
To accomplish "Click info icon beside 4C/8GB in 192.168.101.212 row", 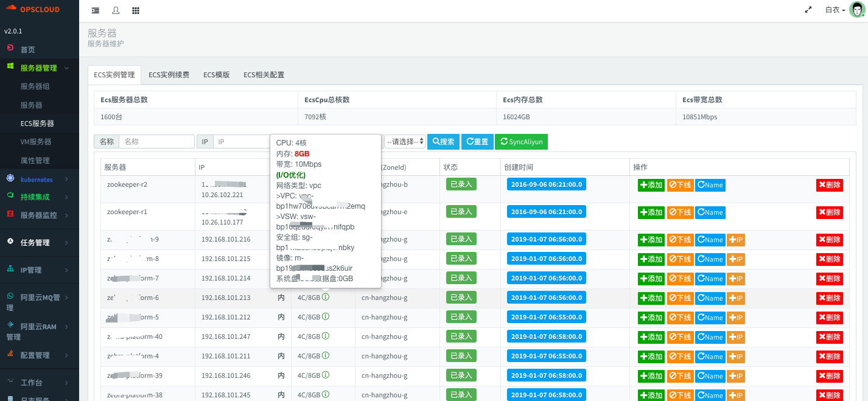I will [x=326, y=317].
